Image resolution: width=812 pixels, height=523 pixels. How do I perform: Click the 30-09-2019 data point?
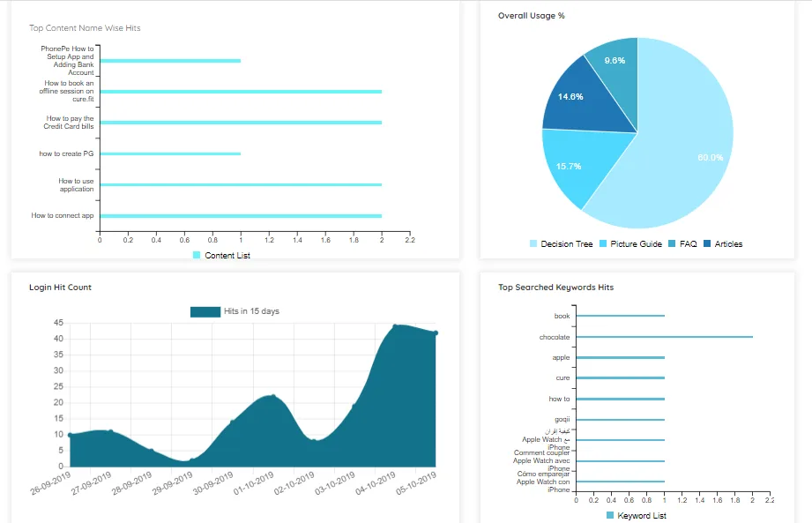233,422
